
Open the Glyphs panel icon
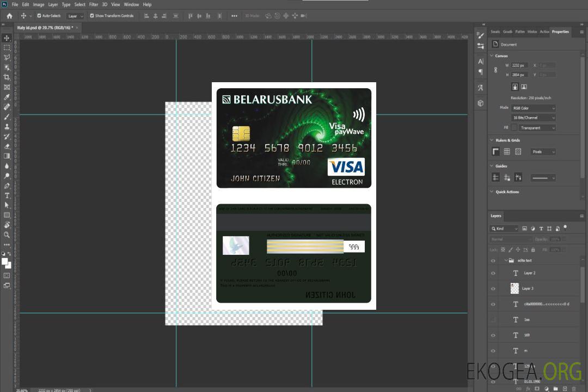pyautogui.click(x=480, y=88)
